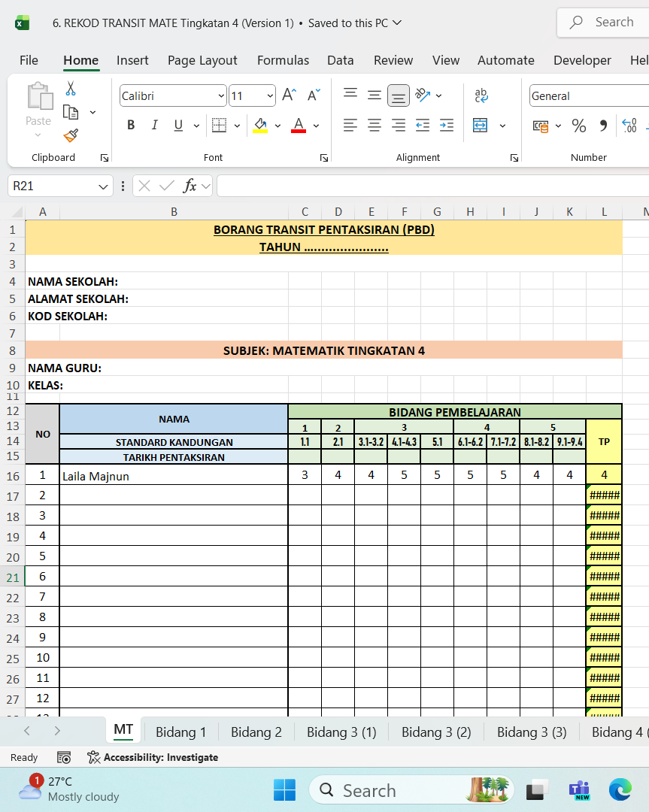The height and width of the screenshot is (812, 649).
Task: Click the Center alignment icon
Action: tap(374, 126)
